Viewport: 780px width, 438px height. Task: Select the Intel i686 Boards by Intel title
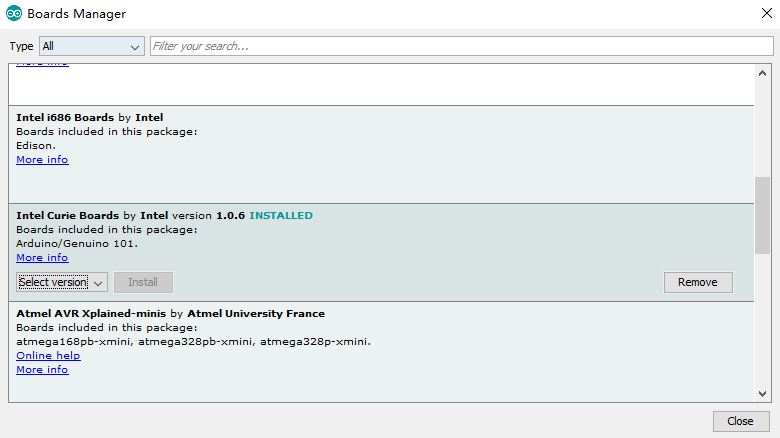tap(90, 117)
